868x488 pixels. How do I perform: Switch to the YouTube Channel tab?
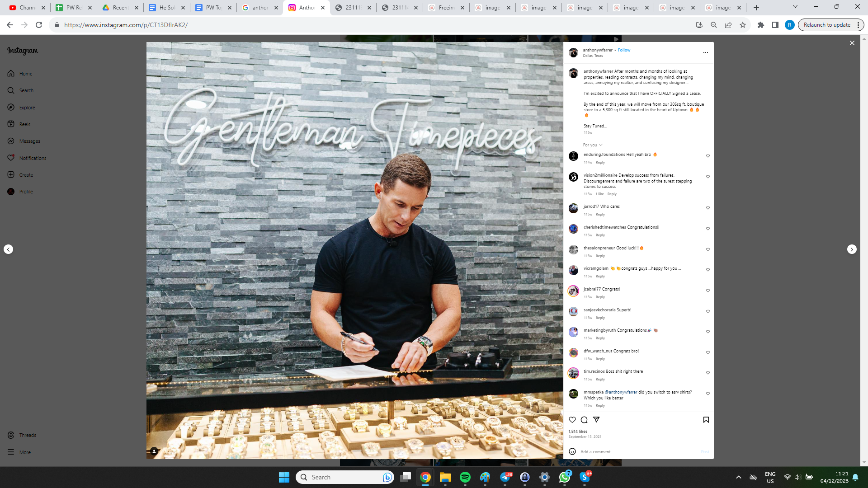(x=27, y=8)
